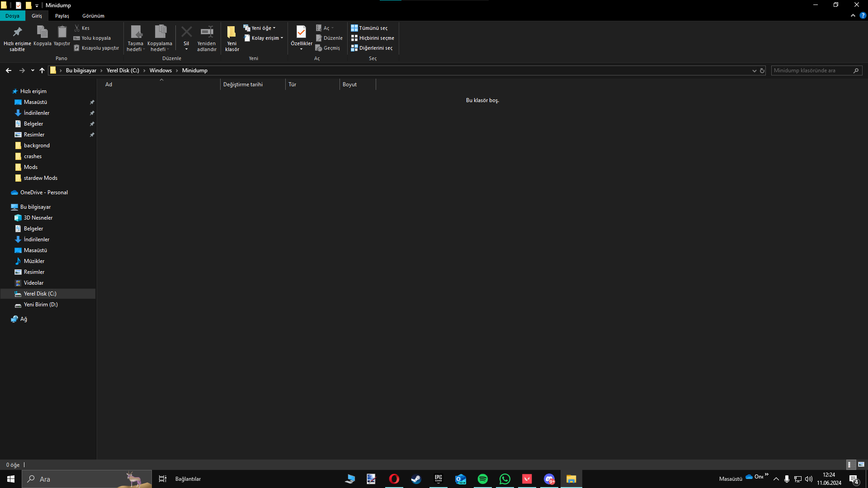Click Windows in the breadcrumb path
The height and width of the screenshot is (488, 868).
(x=160, y=70)
